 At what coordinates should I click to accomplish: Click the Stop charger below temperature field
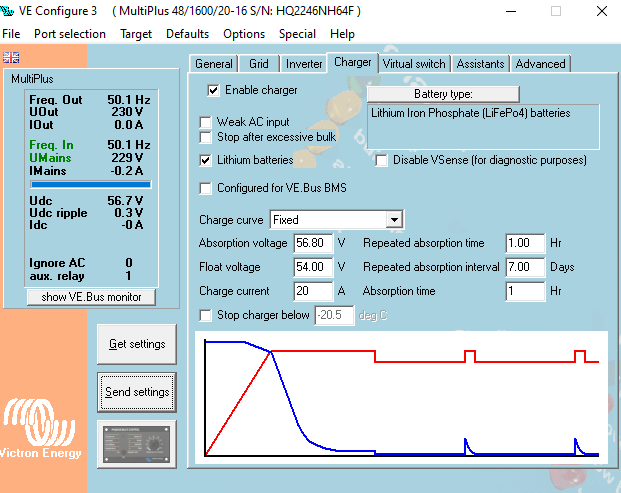[x=334, y=316]
